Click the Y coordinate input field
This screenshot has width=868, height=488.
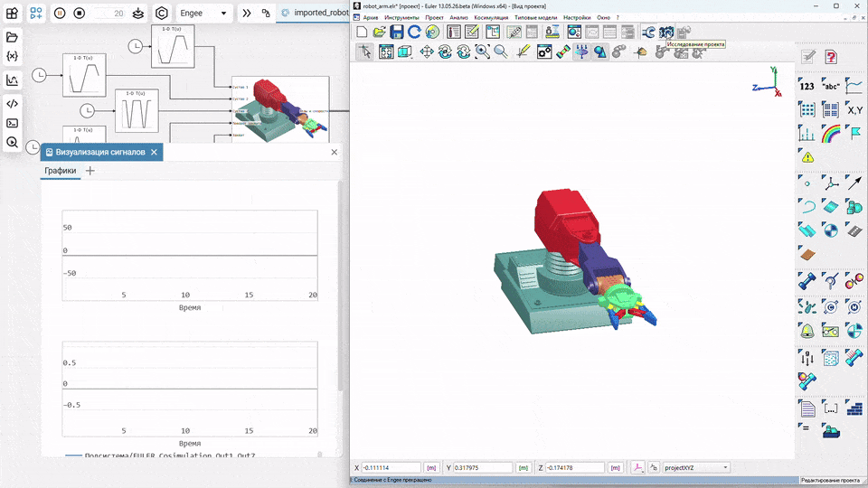(x=482, y=467)
